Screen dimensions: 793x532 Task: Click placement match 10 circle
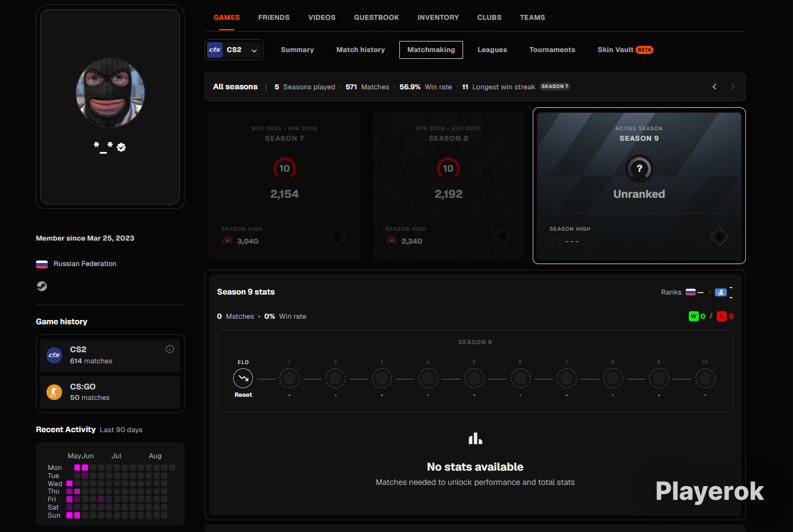coord(706,378)
